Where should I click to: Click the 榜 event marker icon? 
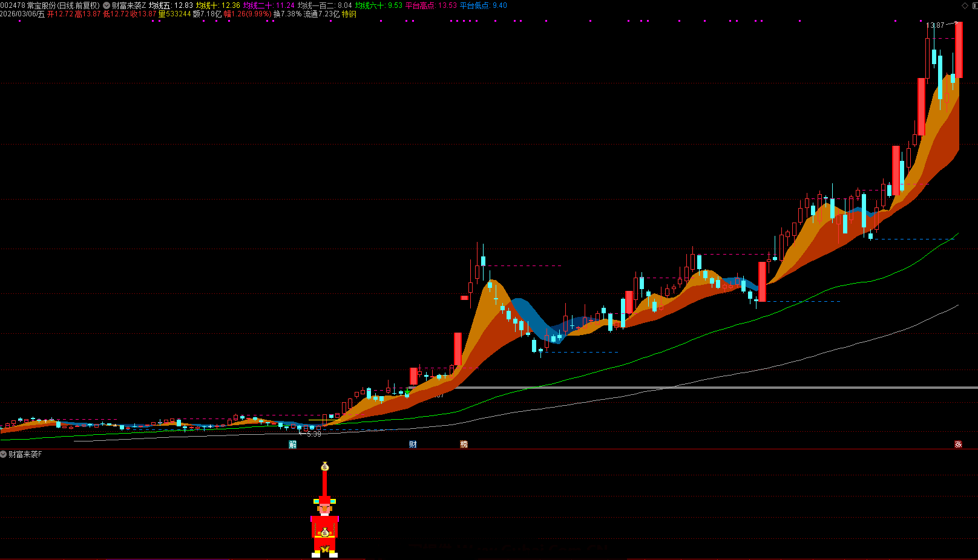464,444
